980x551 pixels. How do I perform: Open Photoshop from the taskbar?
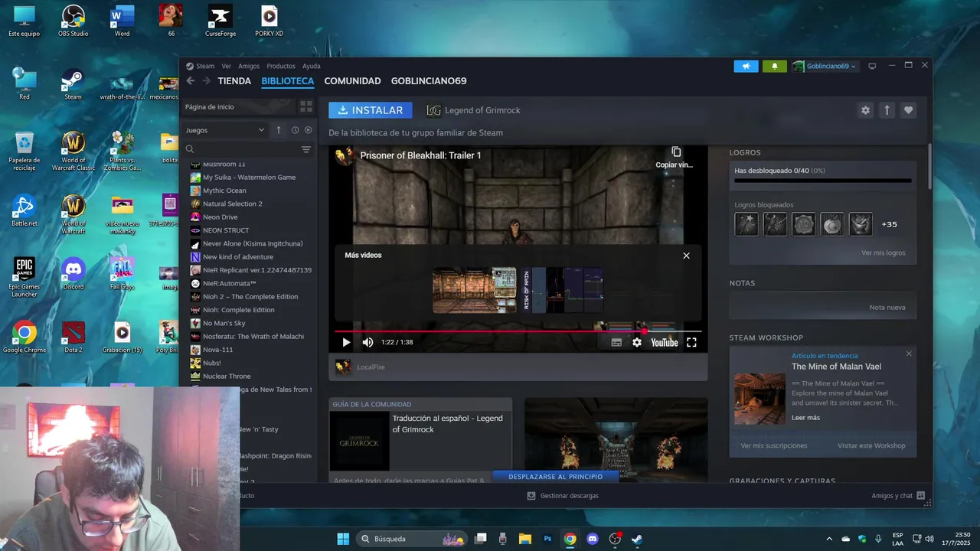[x=547, y=539]
